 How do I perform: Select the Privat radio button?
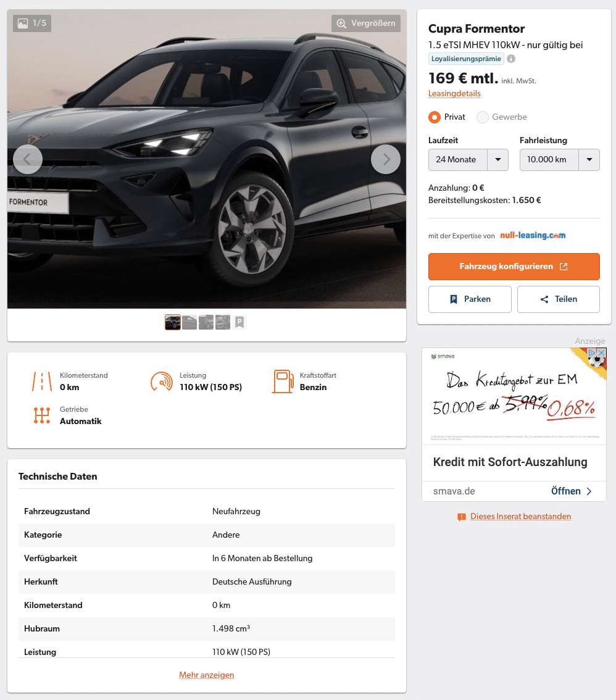pos(435,117)
